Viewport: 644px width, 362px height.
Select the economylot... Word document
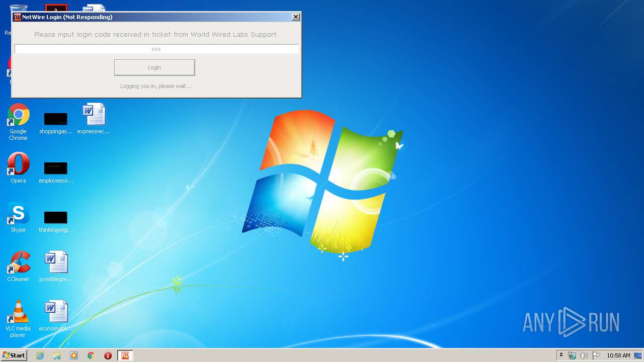56,316
